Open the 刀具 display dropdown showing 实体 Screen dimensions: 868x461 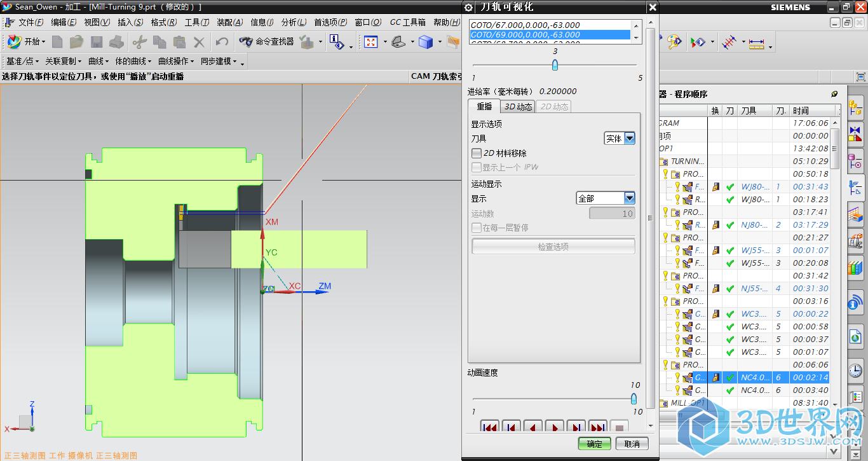(619, 138)
